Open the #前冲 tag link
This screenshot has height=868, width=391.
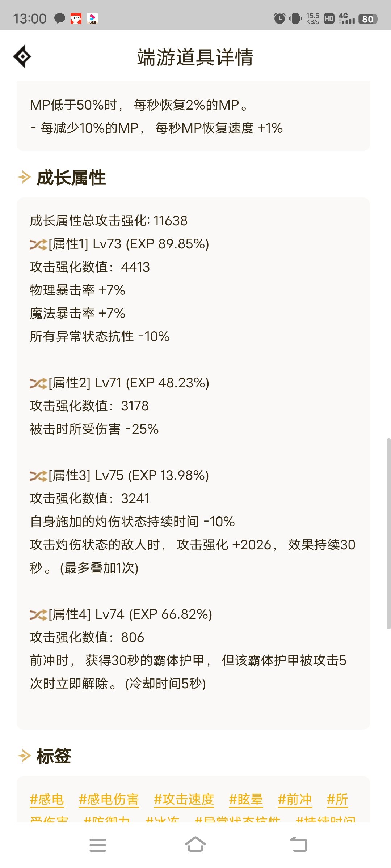click(295, 799)
